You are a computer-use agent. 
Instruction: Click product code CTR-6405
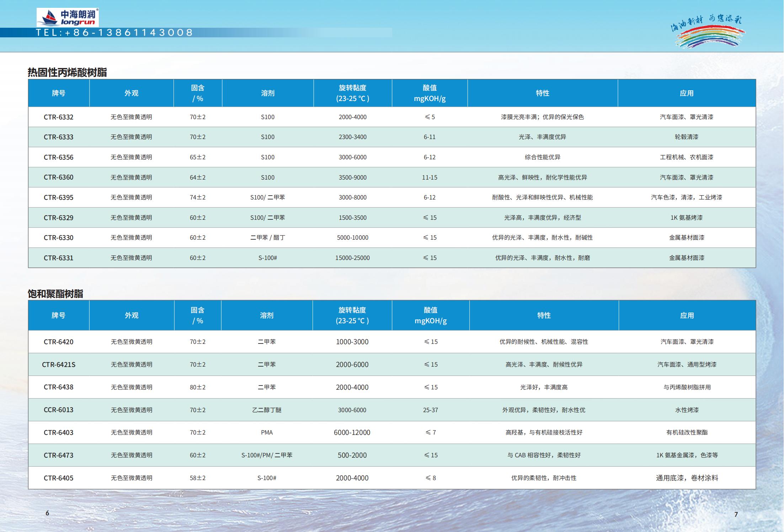[59, 478]
